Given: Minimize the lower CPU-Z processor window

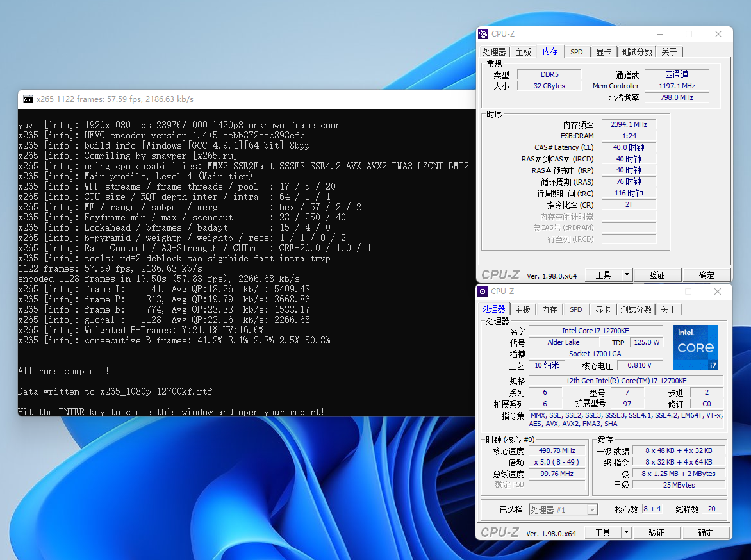Looking at the screenshot, I should tap(659, 292).
